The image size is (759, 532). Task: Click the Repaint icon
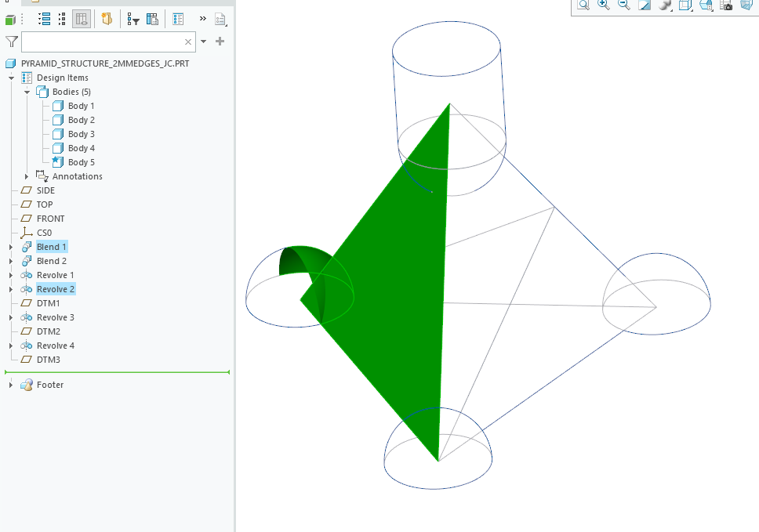pos(645,5)
